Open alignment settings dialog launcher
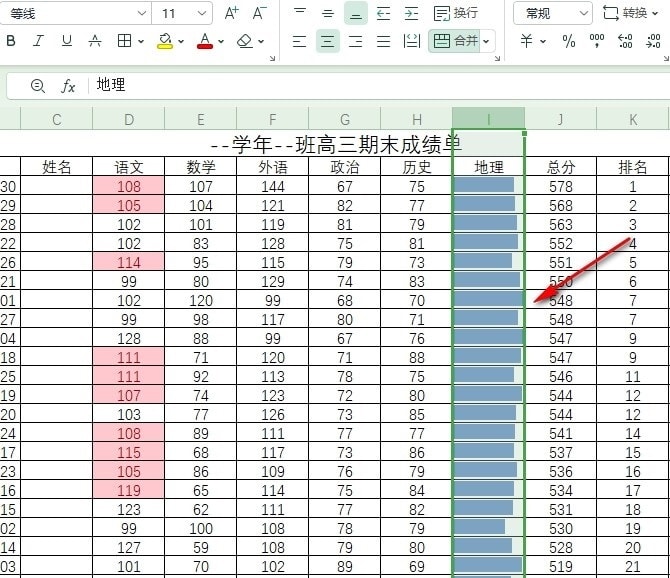The image size is (670, 578). [497, 58]
